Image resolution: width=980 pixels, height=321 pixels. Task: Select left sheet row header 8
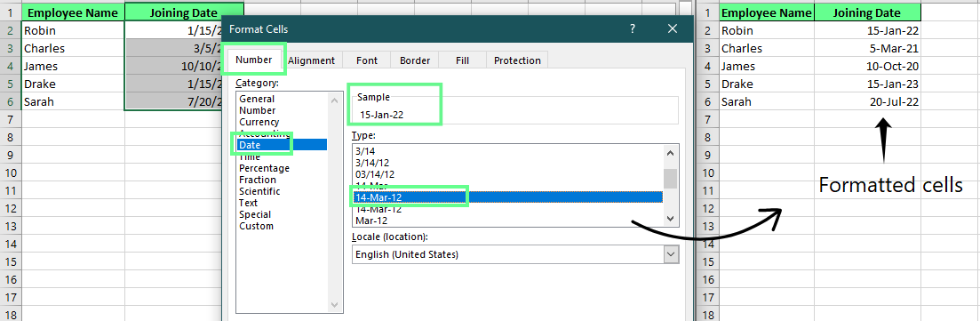[11, 137]
